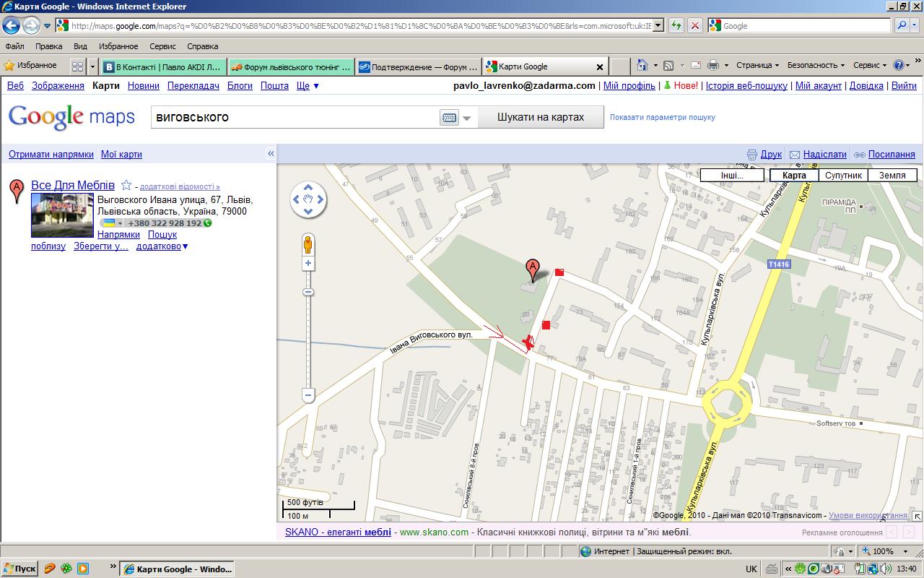
Task: Click the map zoom in plus button
Action: [x=308, y=264]
